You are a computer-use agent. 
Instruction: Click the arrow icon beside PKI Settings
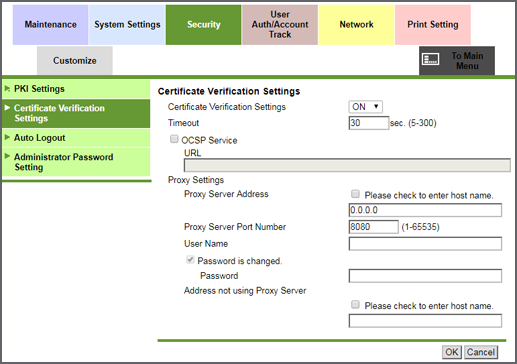(x=7, y=89)
